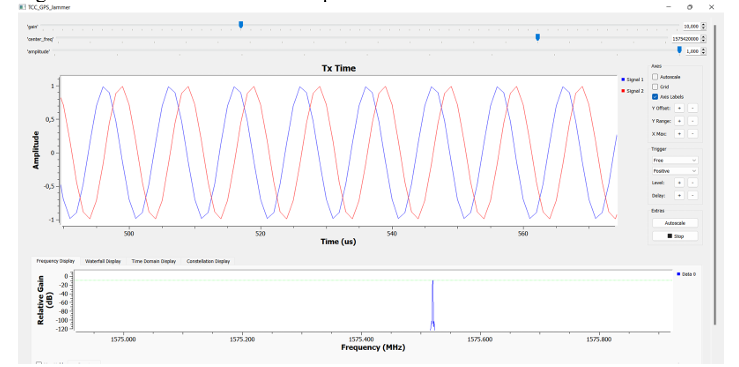
Task: Toggle the Signal 2 legend entry
Action: [x=632, y=91]
